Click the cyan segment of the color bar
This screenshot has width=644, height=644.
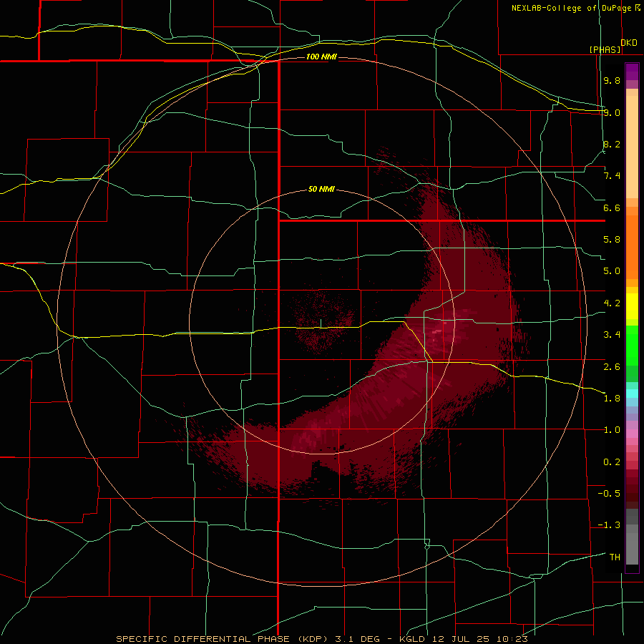point(632,394)
